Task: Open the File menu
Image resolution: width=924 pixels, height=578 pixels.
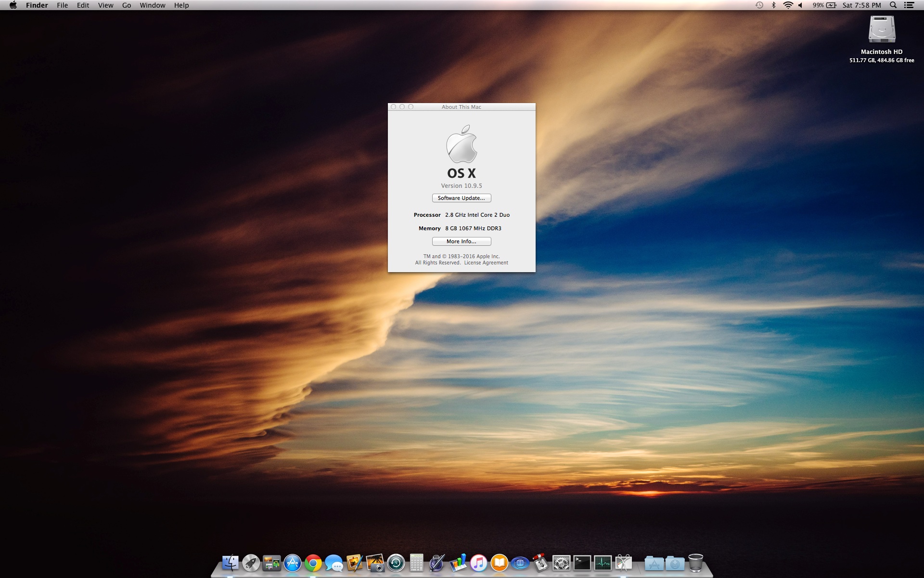Action: click(63, 5)
